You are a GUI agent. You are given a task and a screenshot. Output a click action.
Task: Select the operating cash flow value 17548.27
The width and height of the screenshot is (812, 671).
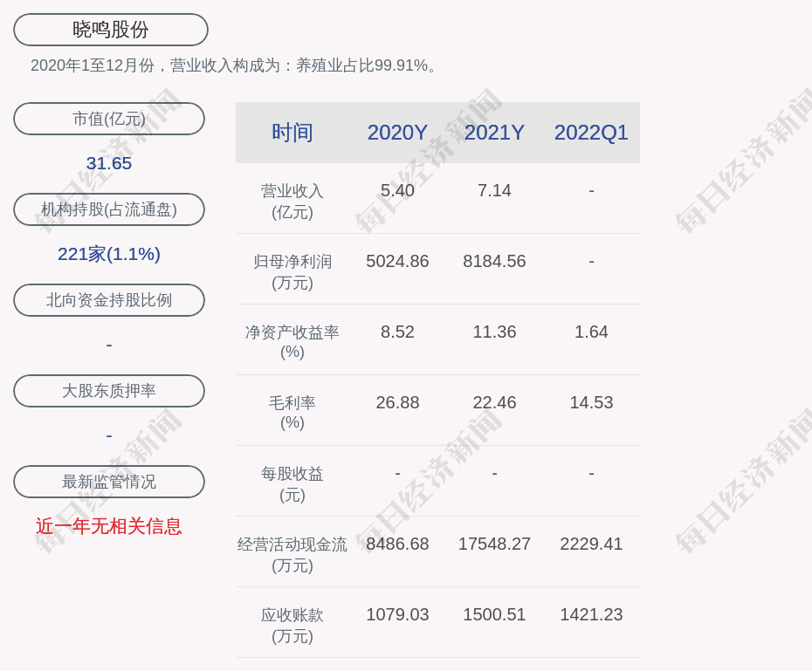[494, 544]
